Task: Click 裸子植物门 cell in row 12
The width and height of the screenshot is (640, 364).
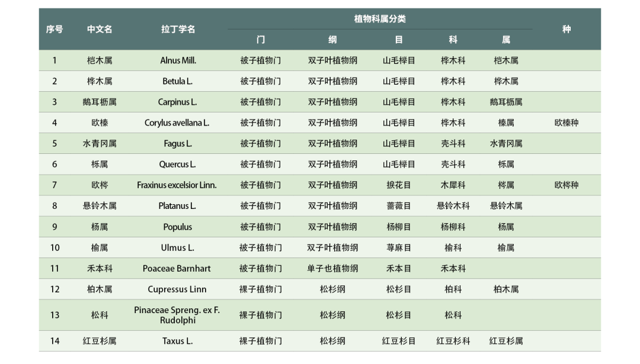Action: click(261, 289)
